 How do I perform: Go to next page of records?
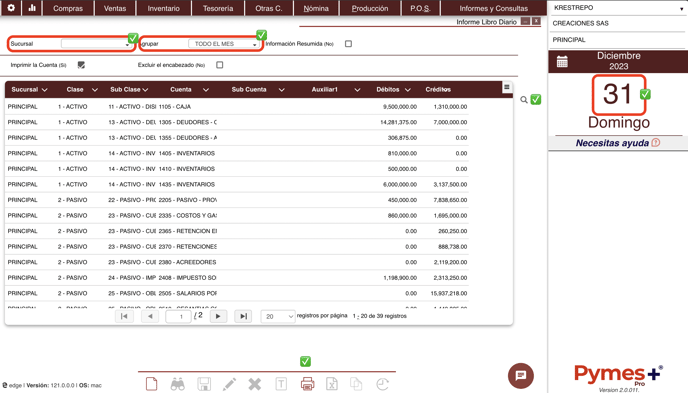pyautogui.click(x=218, y=316)
